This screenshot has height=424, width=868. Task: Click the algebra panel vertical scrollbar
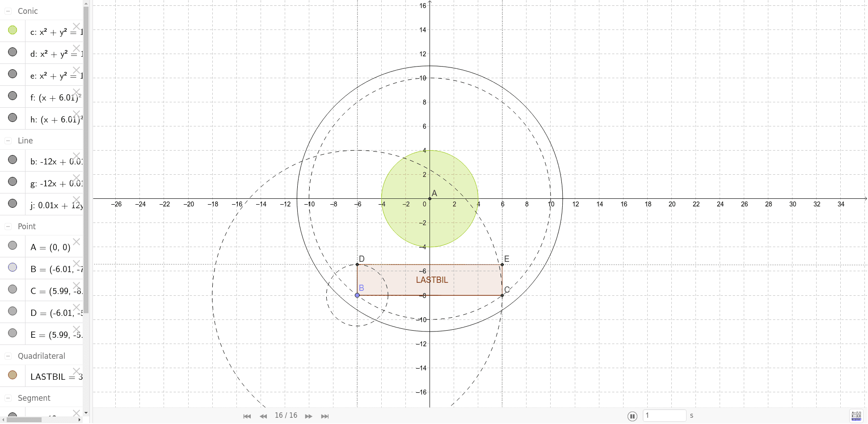[86, 160]
